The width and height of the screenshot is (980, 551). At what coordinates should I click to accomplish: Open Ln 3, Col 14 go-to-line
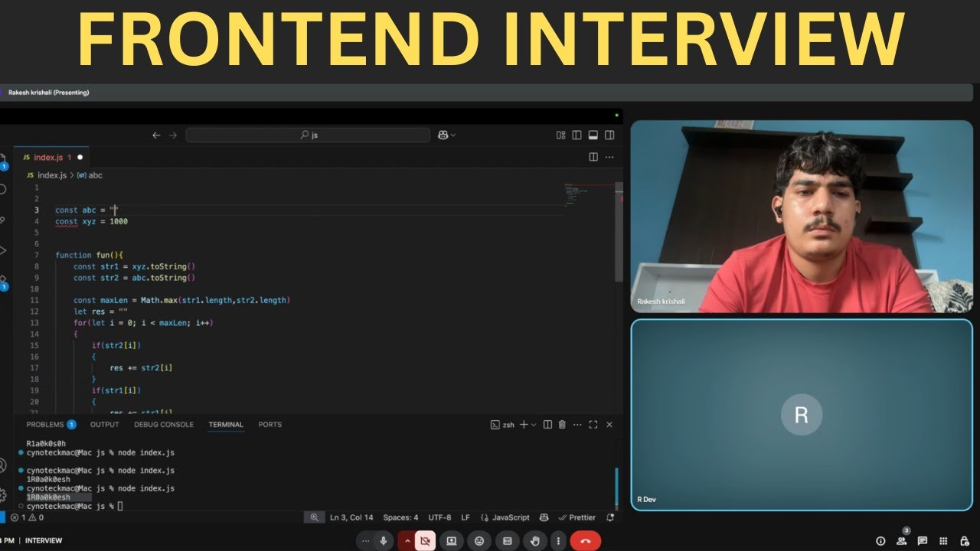(351, 517)
